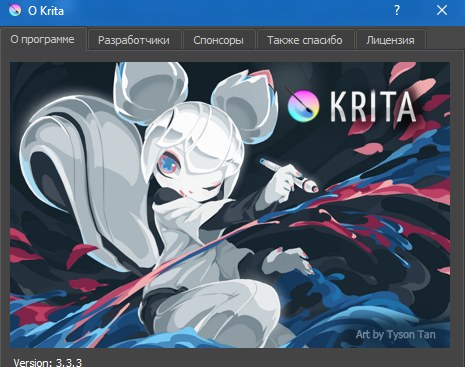Screen dimensions: 465x367
Task: Switch to the Разработчики tab
Action: pyautogui.click(x=134, y=40)
